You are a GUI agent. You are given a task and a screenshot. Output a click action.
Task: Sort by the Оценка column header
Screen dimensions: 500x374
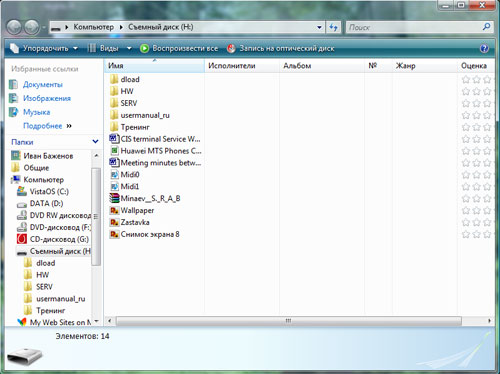click(x=476, y=66)
